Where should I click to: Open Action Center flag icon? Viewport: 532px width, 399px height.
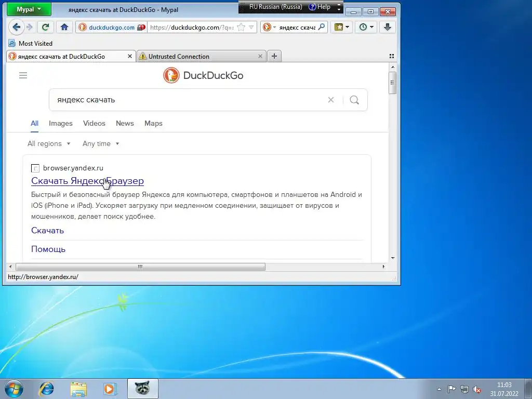pyautogui.click(x=451, y=389)
